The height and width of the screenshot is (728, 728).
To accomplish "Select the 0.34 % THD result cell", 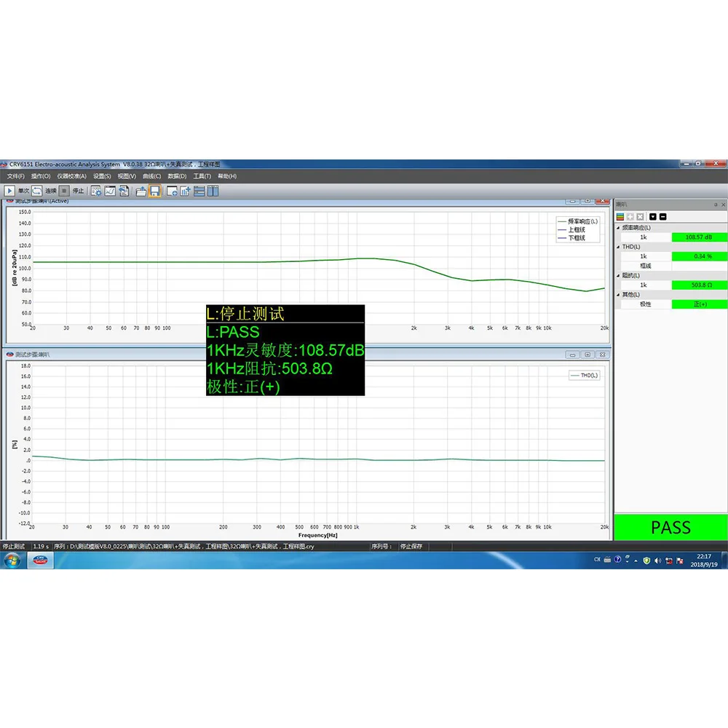I will 699,256.
